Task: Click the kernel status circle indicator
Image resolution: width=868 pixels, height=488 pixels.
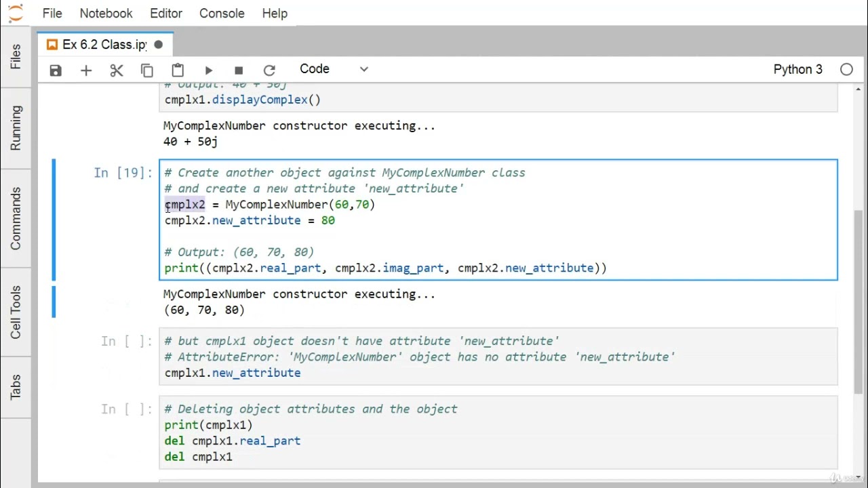Action: click(846, 69)
